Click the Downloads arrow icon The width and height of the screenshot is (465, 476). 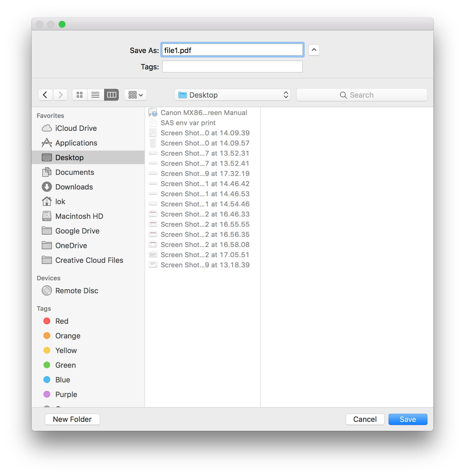pos(47,187)
